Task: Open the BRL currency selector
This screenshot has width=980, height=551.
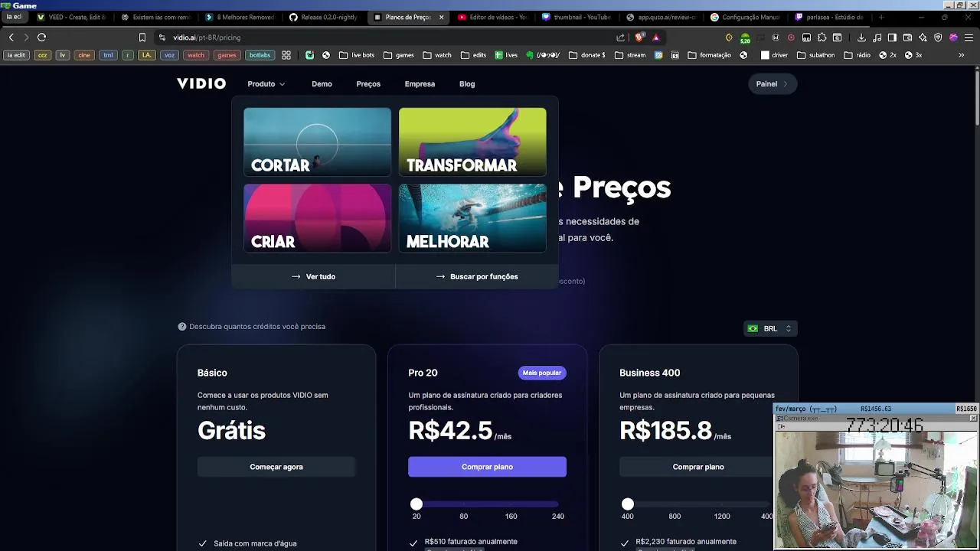Action: click(x=771, y=328)
